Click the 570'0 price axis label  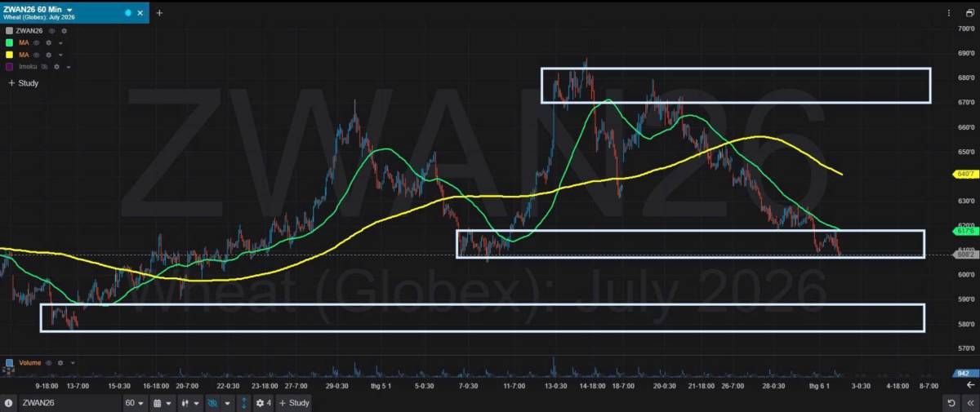click(966, 348)
